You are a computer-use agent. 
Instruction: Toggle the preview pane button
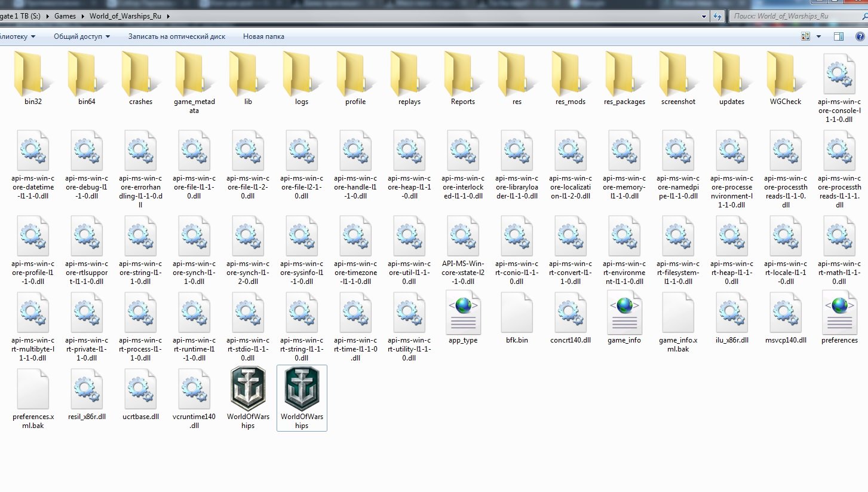point(839,36)
